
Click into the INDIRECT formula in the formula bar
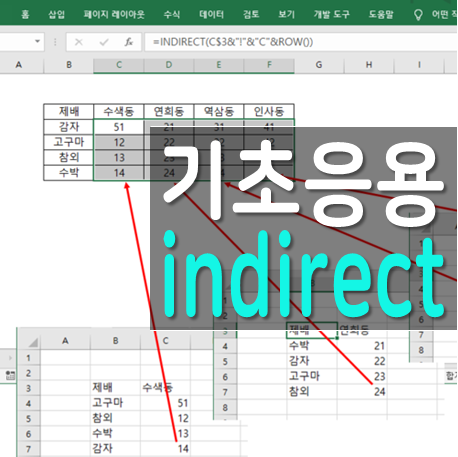coord(233,42)
